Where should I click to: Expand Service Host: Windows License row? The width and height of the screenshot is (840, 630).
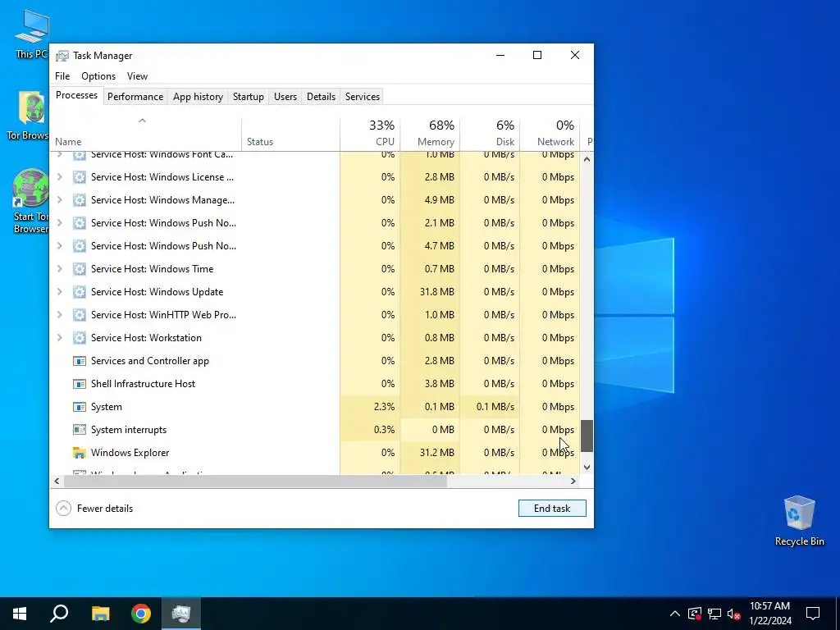point(59,177)
